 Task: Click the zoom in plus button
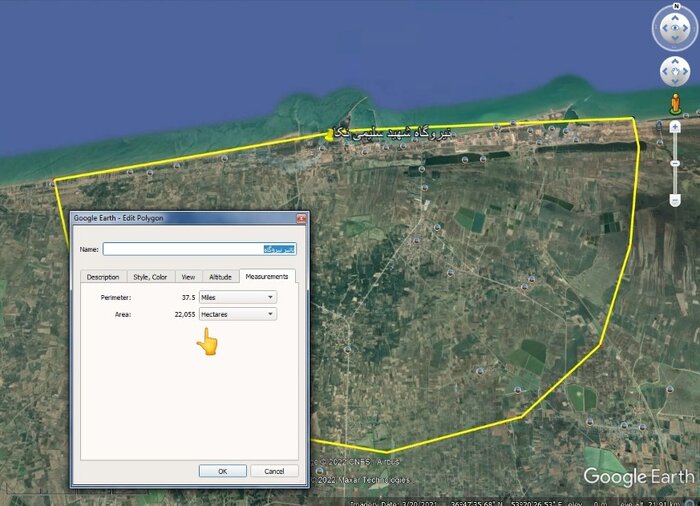(x=675, y=127)
